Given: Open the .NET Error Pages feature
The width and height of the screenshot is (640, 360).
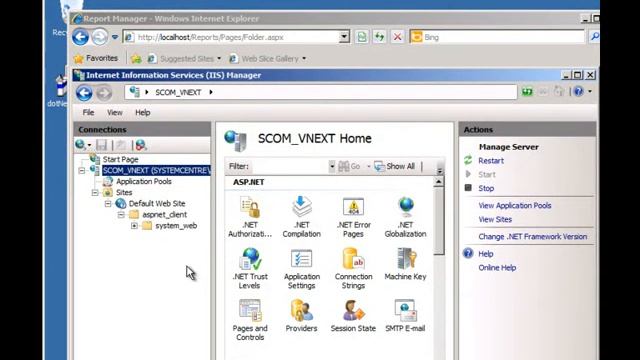Looking at the screenshot, I should [353, 217].
